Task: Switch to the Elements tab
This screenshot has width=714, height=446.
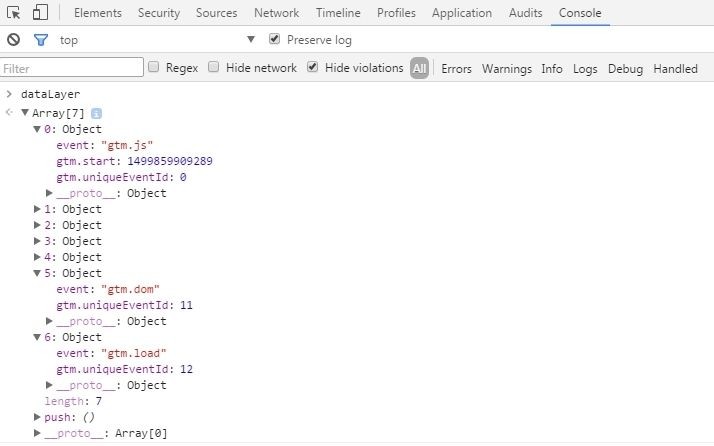Action: (98, 13)
